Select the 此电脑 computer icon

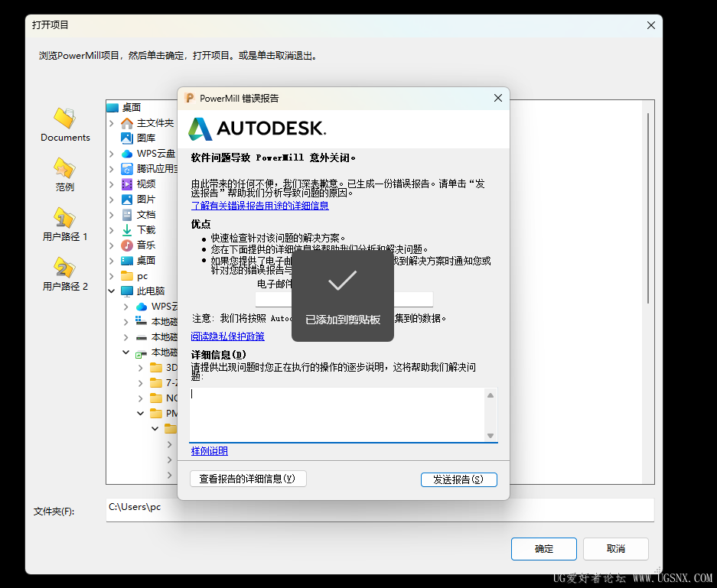127,291
